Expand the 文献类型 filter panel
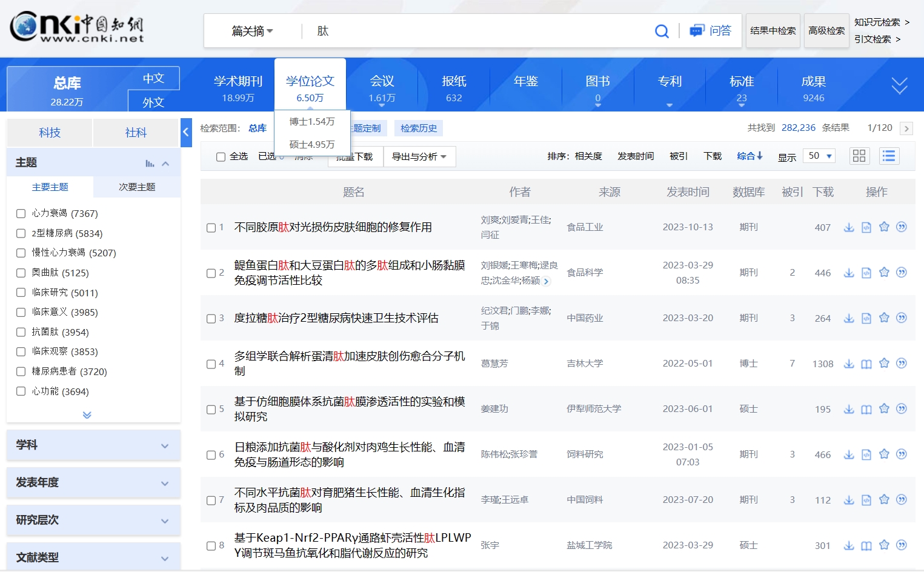The height and width of the screenshot is (572, 924). pos(93,557)
